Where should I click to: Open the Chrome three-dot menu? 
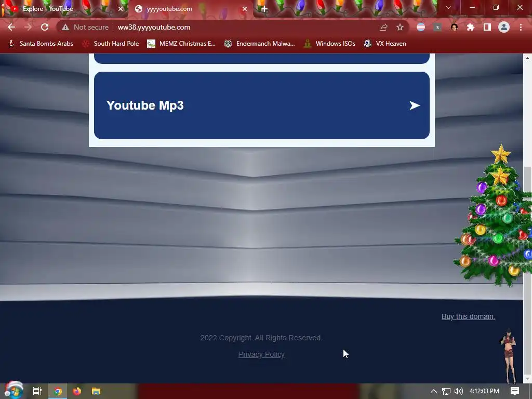(521, 27)
